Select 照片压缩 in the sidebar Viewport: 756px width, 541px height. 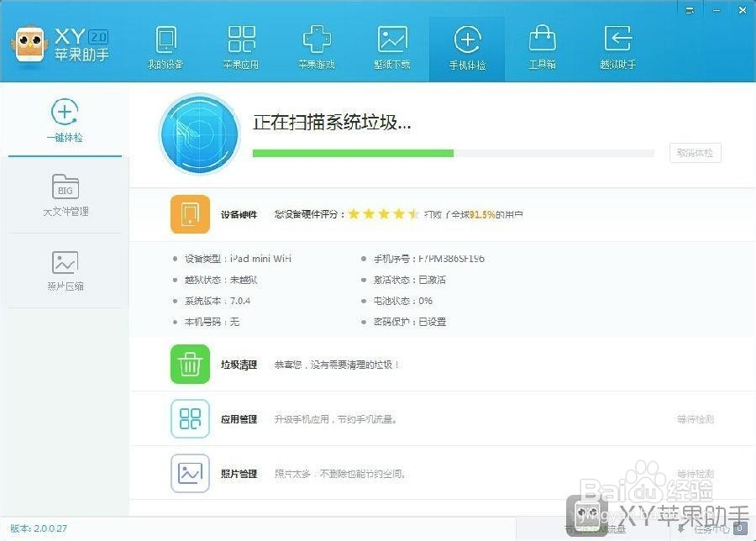coord(66,269)
